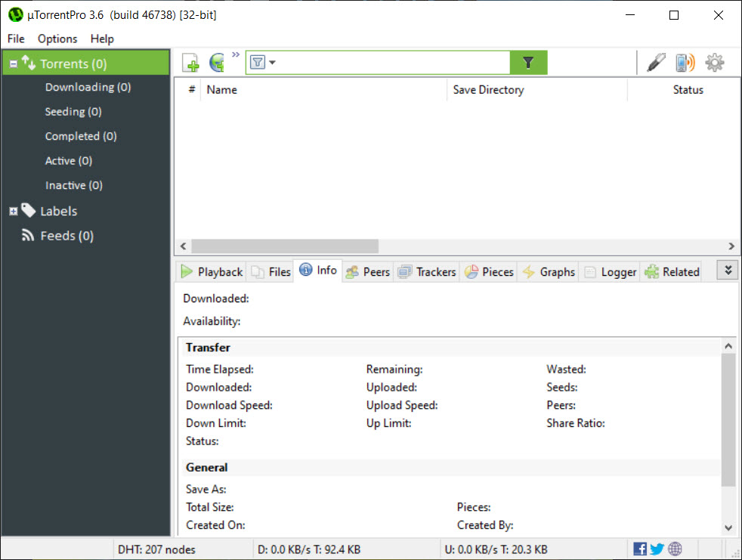Viewport: 742px width, 560px height.
Task: Collapse the Torrents tree node
Action: pos(13,64)
